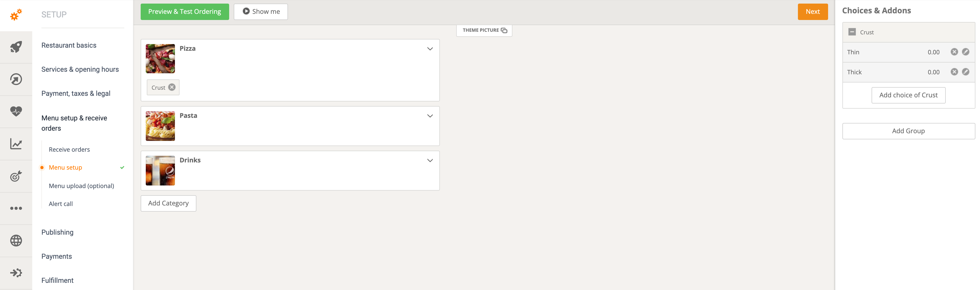Select the line chart reports icon
980x290 pixels.
point(16,144)
